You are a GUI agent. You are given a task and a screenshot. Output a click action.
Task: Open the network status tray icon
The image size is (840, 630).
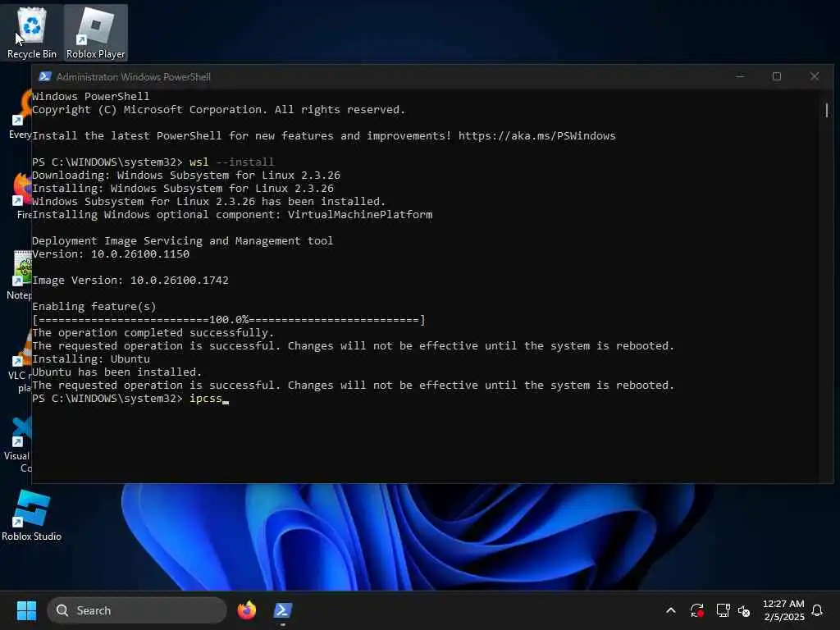[x=723, y=610]
